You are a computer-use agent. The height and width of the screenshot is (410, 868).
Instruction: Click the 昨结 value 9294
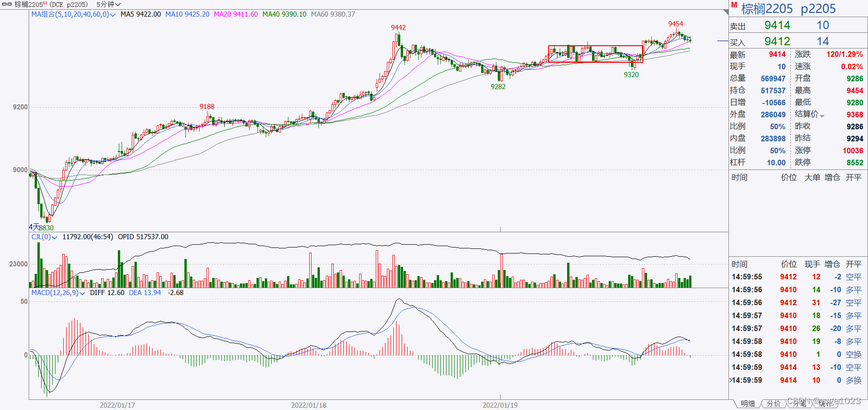855,139
